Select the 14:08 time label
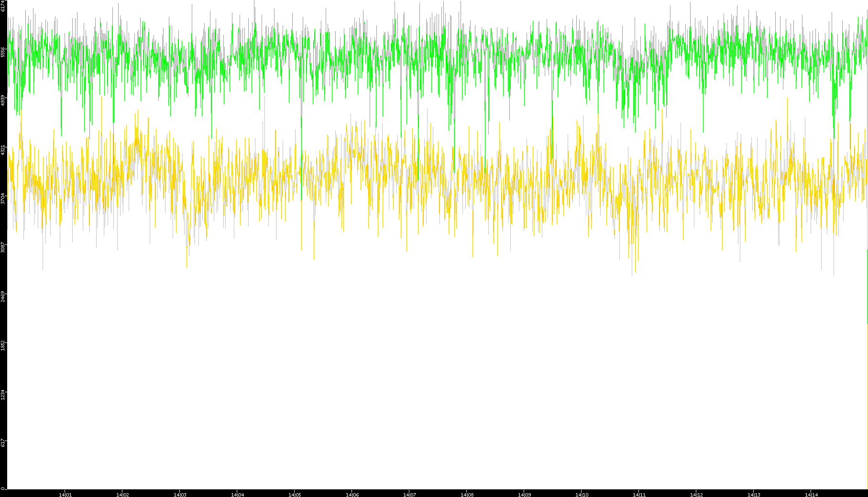868x497 pixels. coord(467,495)
